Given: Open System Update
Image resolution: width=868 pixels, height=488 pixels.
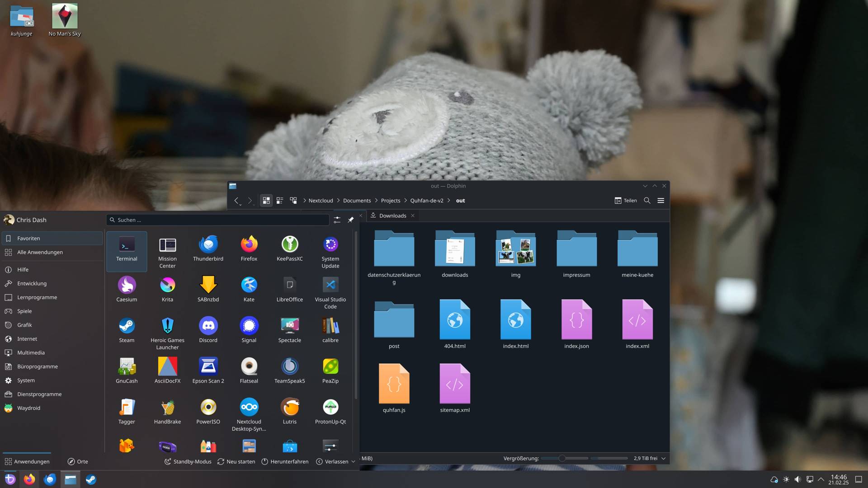Looking at the screenshot, I should [330, 251].
